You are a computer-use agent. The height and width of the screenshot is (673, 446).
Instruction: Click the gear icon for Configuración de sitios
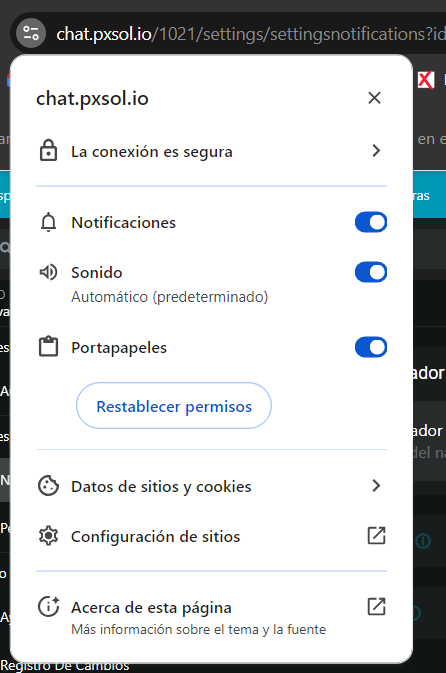coord(48,536)
